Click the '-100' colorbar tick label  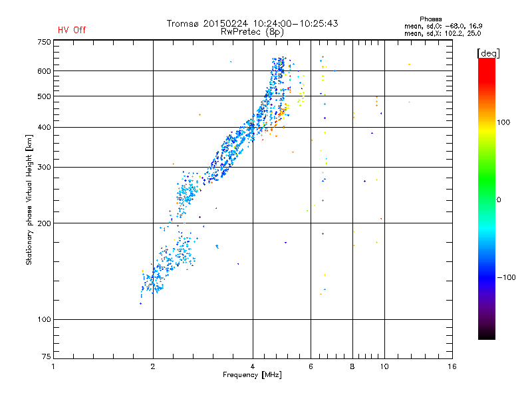point(506,277)
